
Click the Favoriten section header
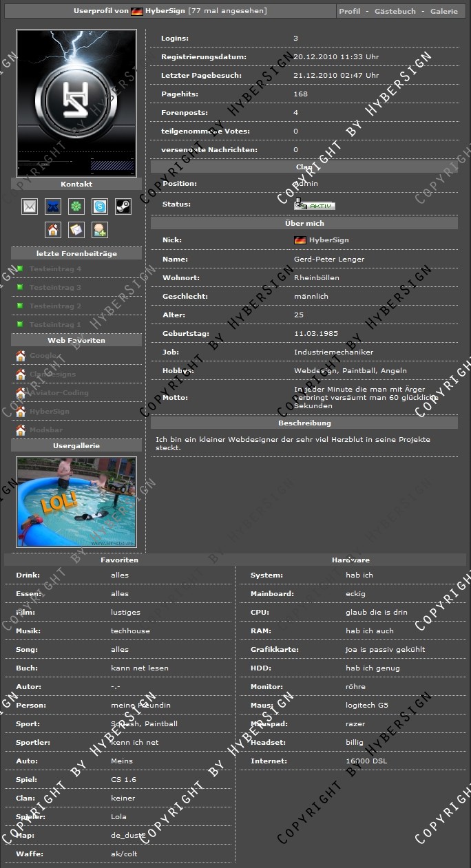click(119, 560)
